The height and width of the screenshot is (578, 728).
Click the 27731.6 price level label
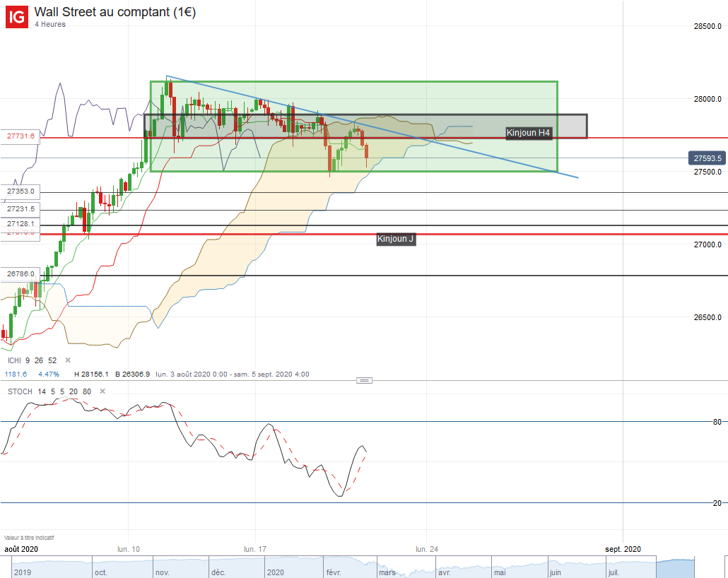(20, 136)
